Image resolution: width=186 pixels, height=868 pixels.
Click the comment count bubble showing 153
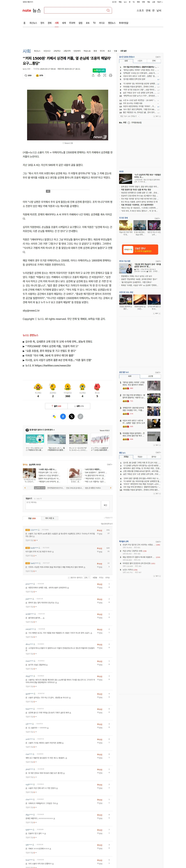pos(28,76)
